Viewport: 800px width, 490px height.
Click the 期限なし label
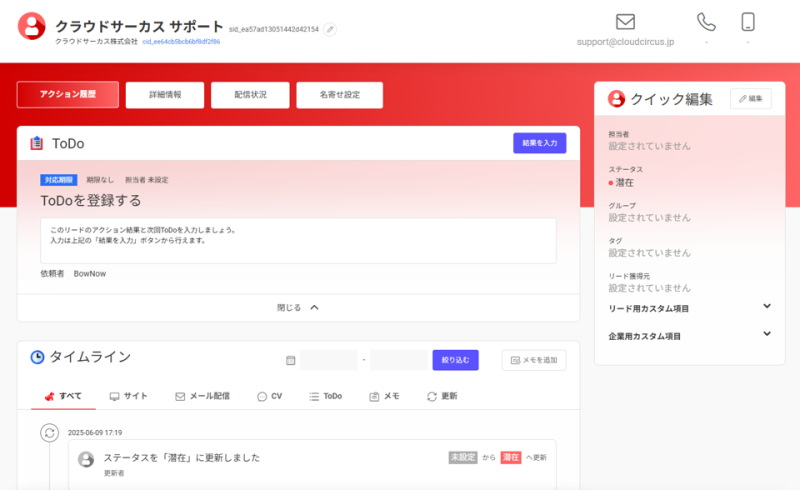(x=100, y=180)
